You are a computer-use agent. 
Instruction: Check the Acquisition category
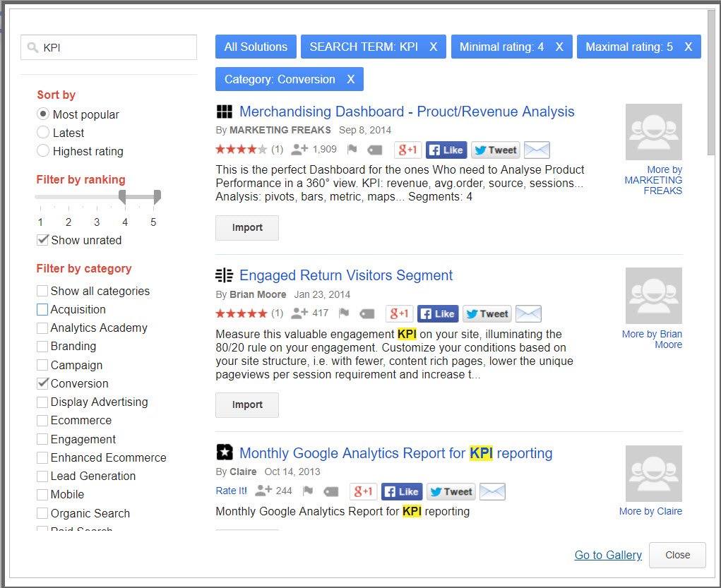tap(42, 309)
